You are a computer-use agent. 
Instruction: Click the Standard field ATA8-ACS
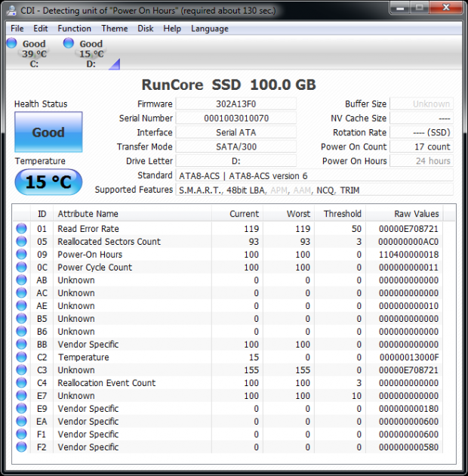315,176
